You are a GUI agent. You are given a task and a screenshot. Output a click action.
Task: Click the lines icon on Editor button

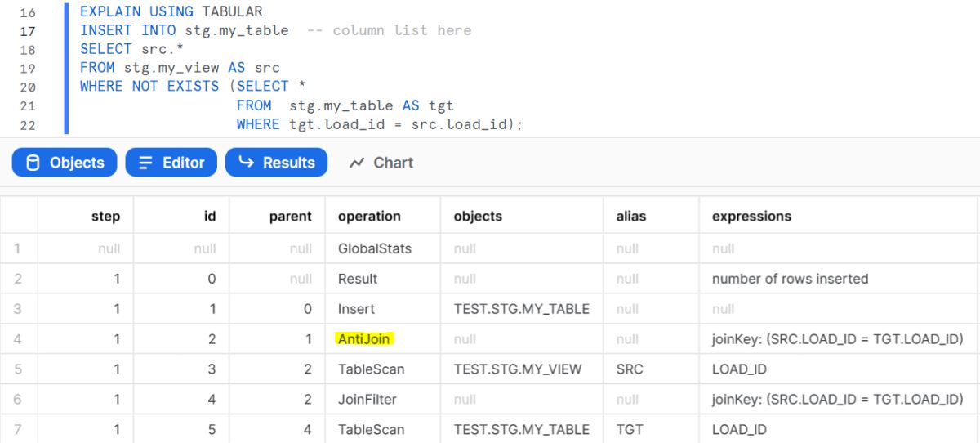[146, 163]
